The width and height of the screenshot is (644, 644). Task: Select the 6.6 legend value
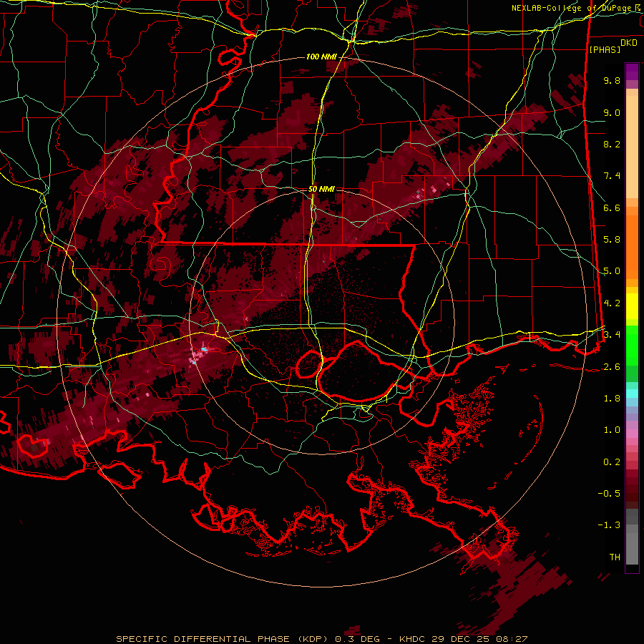612,208
